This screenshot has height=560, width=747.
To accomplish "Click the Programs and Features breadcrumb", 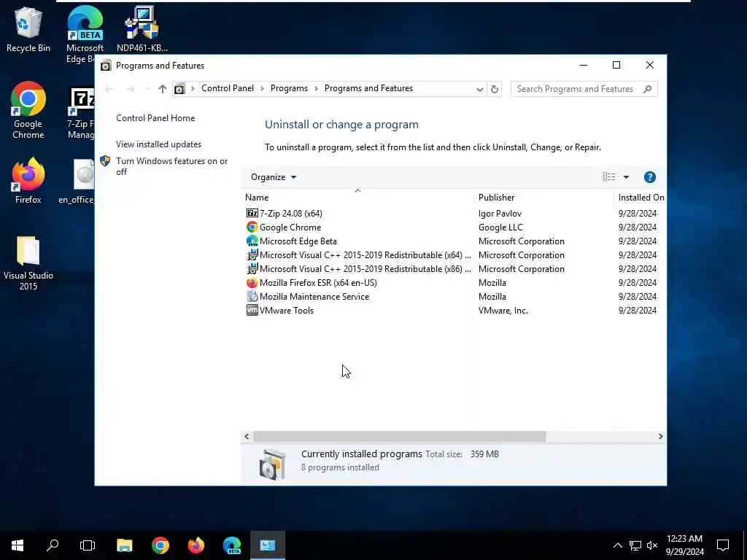I will click(368, 88).
